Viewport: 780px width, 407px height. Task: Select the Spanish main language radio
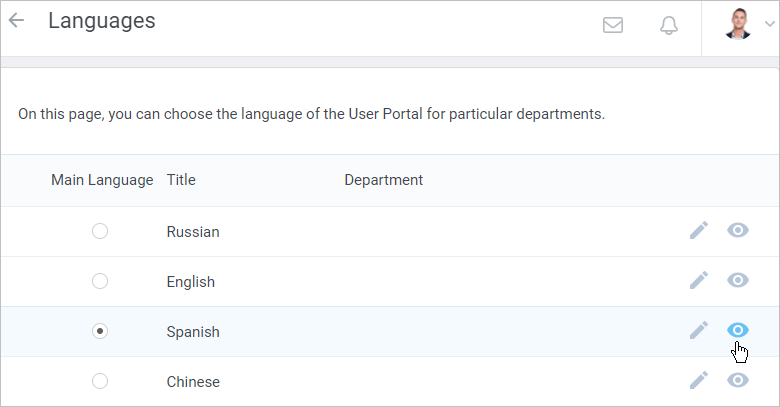click(x=100, y=331)
